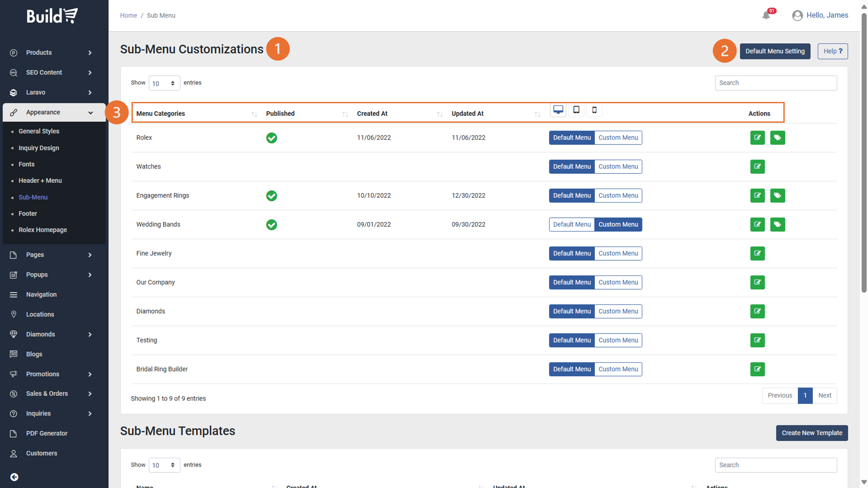
Task: Click the user avatar icon beside Hello, James
Action: tap(797, 16)
